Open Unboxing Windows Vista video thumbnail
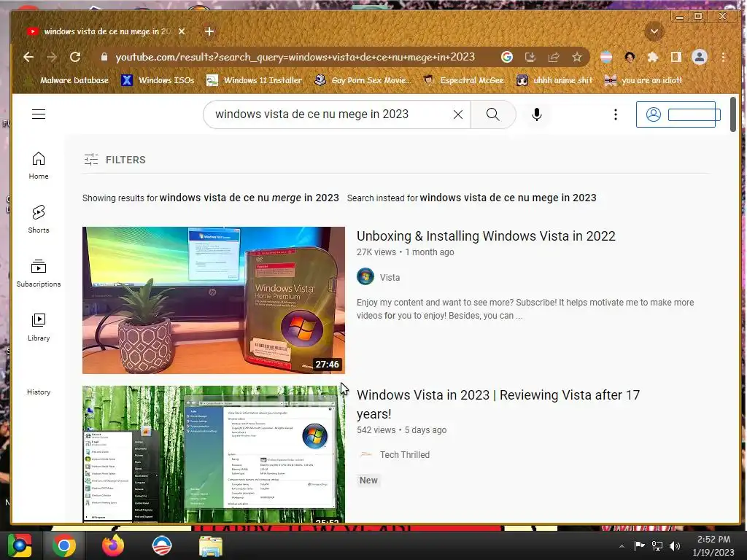 [x=214, y=300]
